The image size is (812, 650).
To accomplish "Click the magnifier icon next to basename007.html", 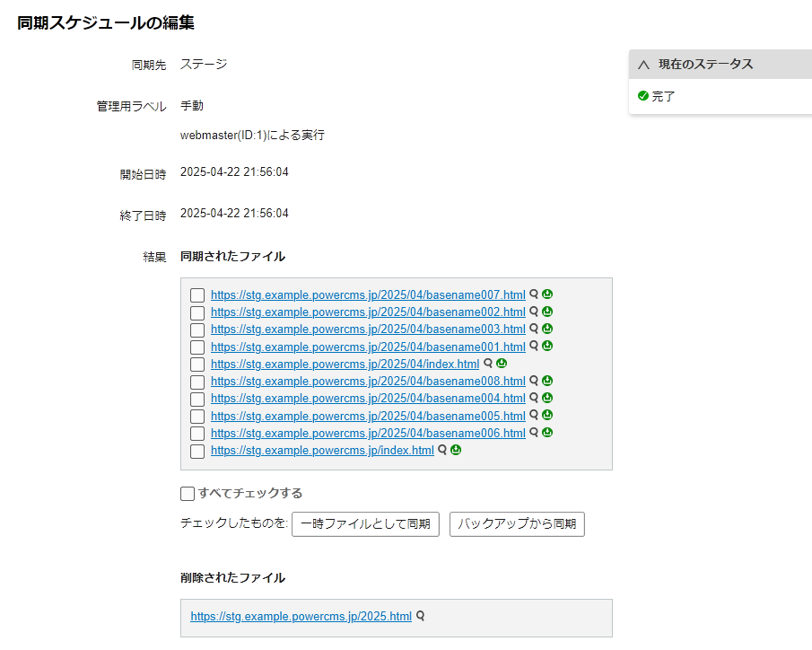I will (534, 294).
